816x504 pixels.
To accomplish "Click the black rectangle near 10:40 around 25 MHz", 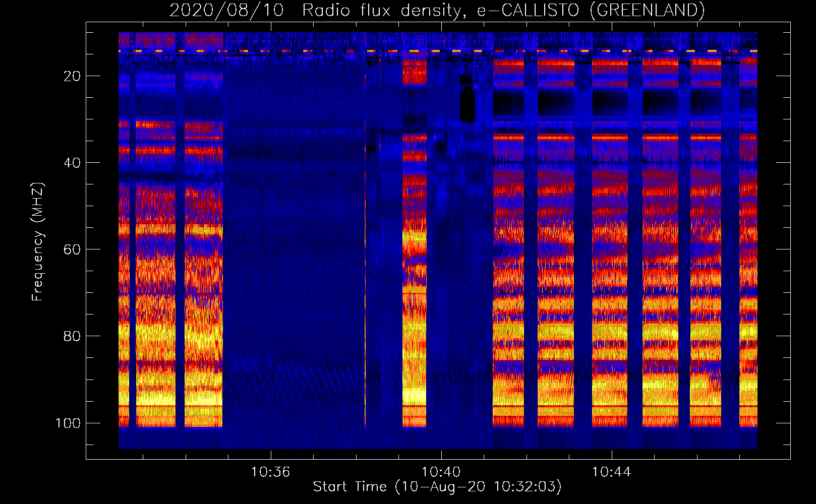I will point(467,98).
